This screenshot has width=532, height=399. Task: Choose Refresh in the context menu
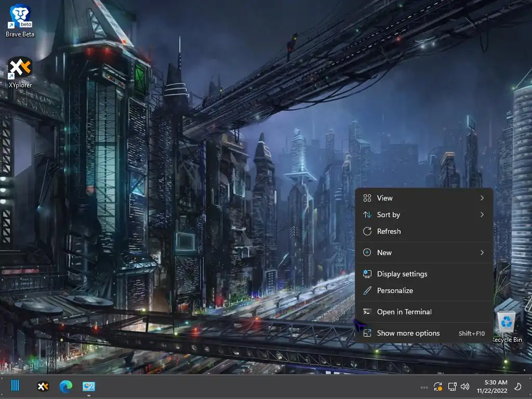pos(424,231)
